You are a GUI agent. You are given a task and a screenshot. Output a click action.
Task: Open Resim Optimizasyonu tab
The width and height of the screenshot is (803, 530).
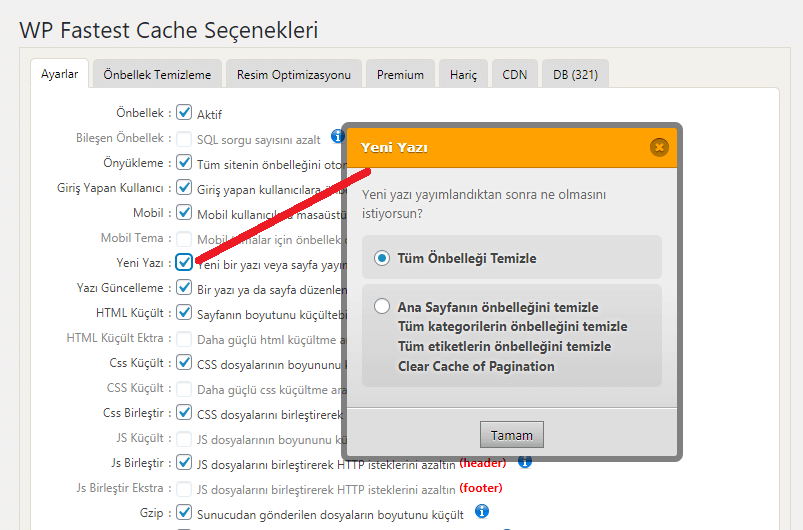pyautogui.click(x=293, y=74)
